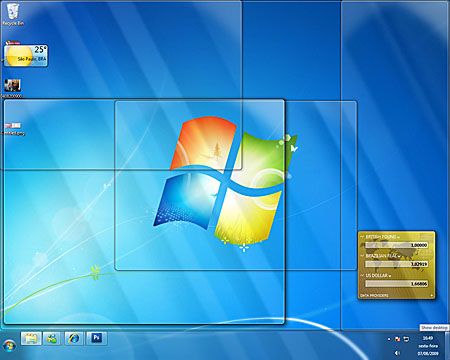Open the Recycle Bin desktop icon
This screenshot has height=360, width=450.
13,14
